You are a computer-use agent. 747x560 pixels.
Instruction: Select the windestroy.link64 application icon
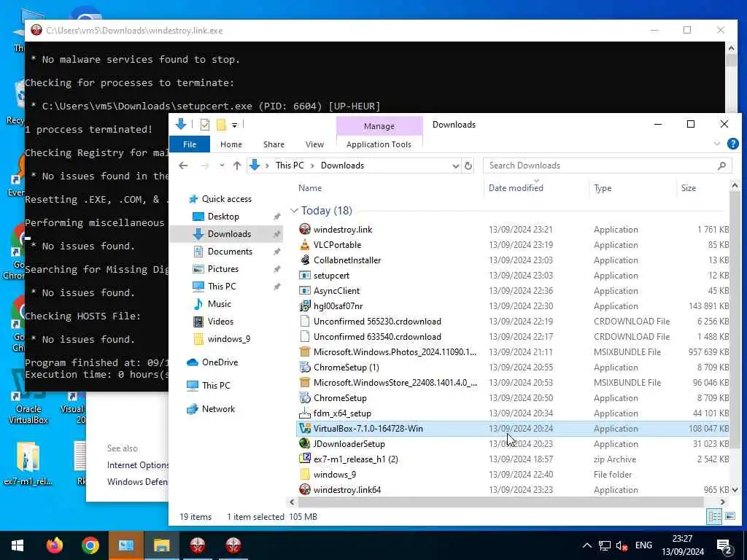pos(305,489)
